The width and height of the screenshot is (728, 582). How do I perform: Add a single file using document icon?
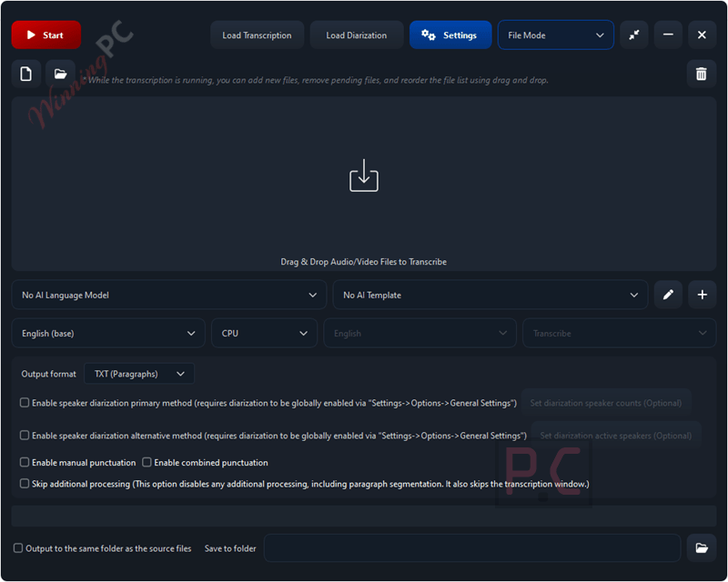(x=26, y=74)
